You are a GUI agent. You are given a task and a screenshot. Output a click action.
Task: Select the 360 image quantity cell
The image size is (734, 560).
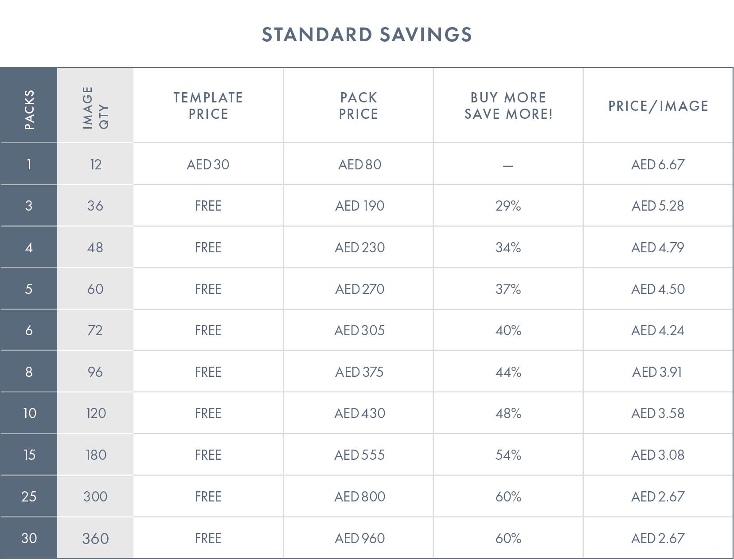click(95, 538)
